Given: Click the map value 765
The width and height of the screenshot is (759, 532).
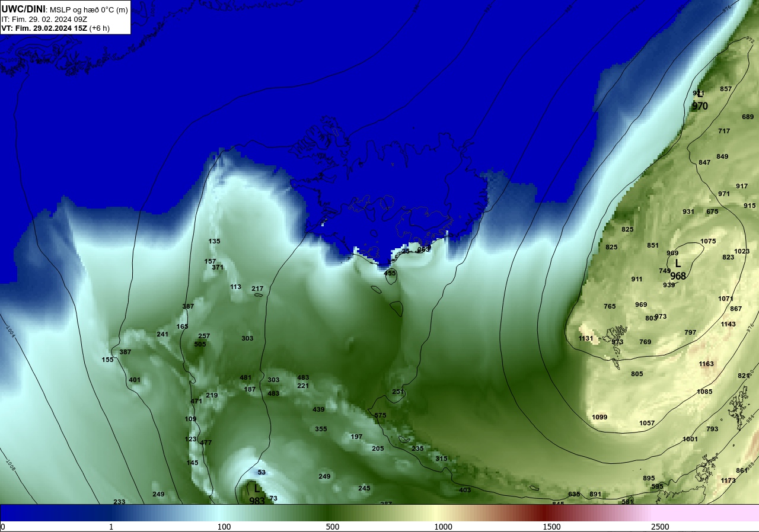Looking at the screenshot, I should (610, 306).
